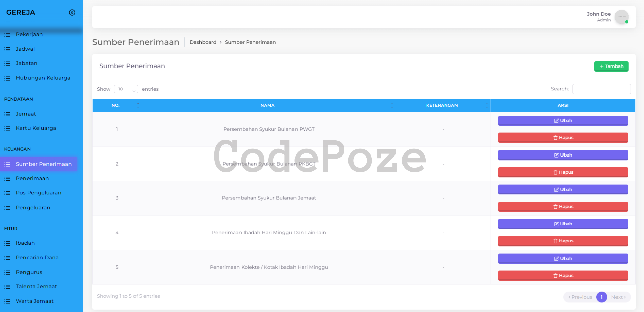Click the list icon beside Kartu Keluarga
Viewport: 644px width, 312px height.
(x=7, y=128)
